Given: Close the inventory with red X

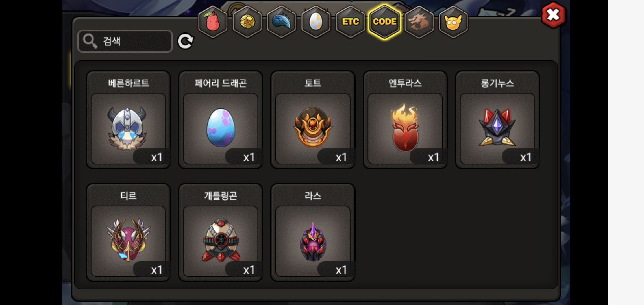Looking at the screenshot, I should 553,15.
